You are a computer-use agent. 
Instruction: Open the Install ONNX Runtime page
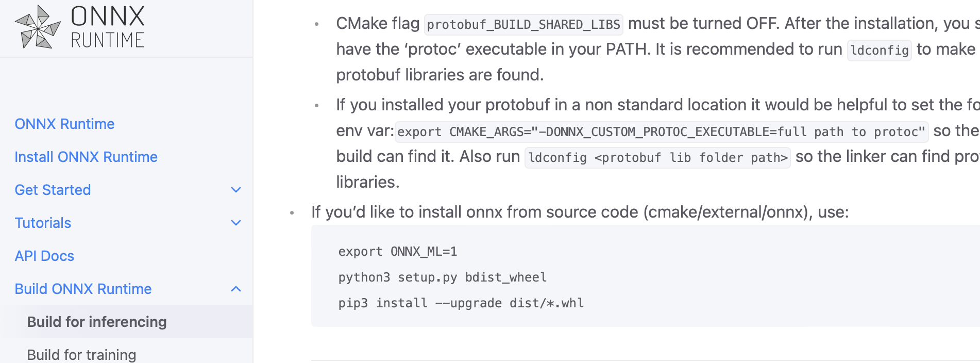86,157
